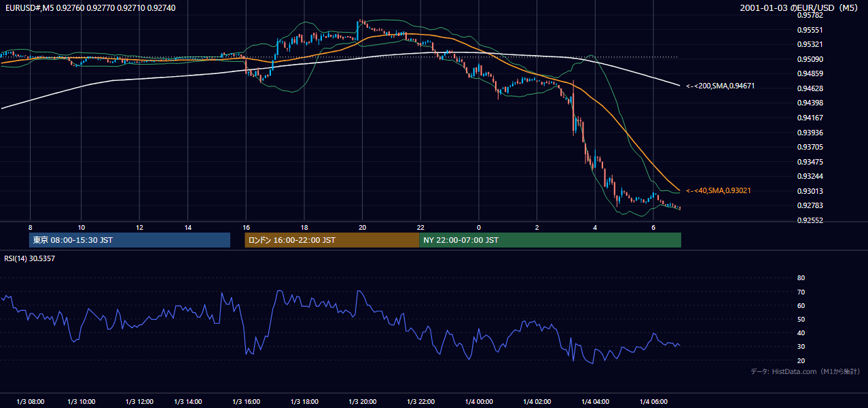Click price axis label 0.93705
This screenshot has height=408, width=868.
810,147
